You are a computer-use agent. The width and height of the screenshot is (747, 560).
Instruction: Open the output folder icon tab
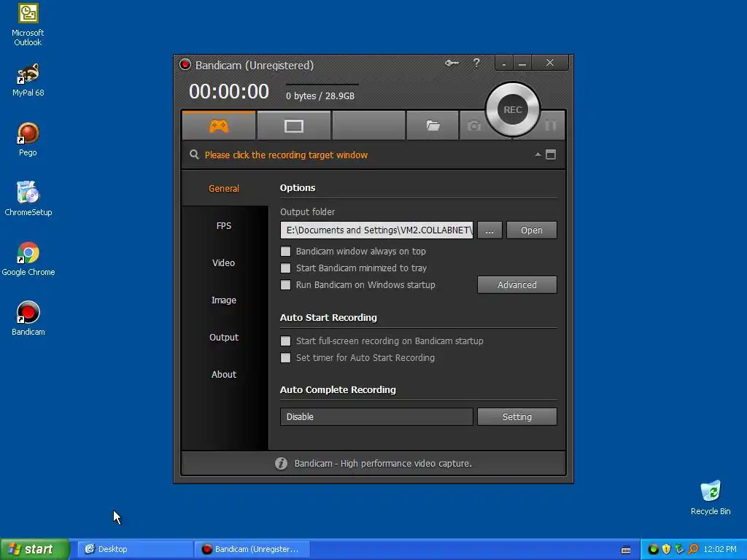433,125
